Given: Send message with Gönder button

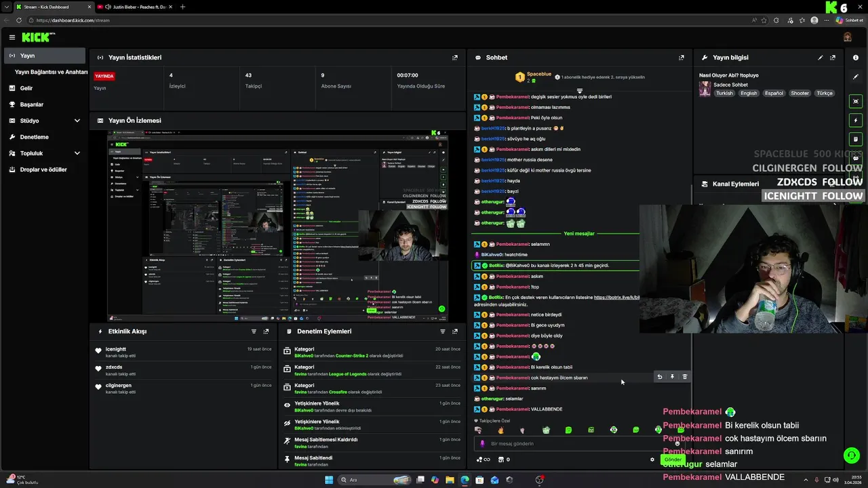Looking at the screenshot, I should (x=672, y=460).
